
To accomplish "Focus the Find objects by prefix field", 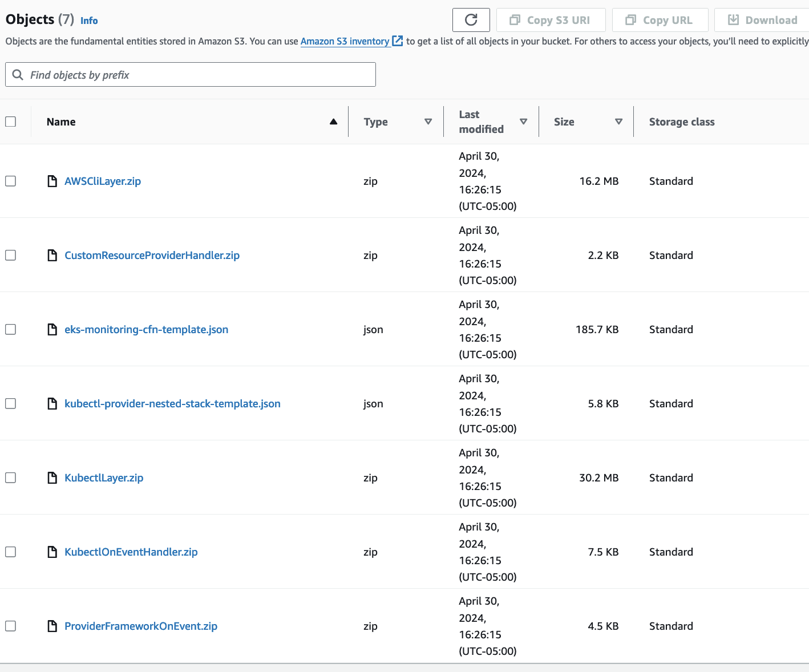I will tap(191, 75).
